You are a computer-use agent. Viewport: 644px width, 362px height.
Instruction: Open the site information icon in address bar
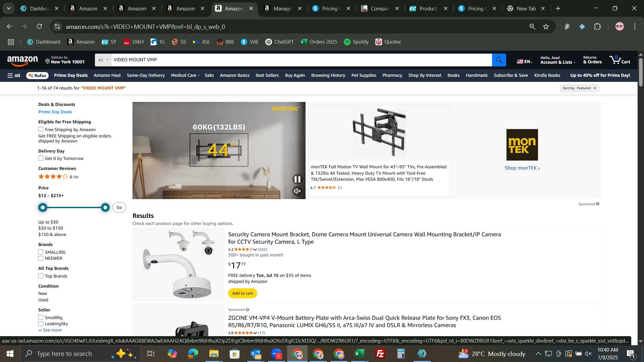click(x=57, y=26)
